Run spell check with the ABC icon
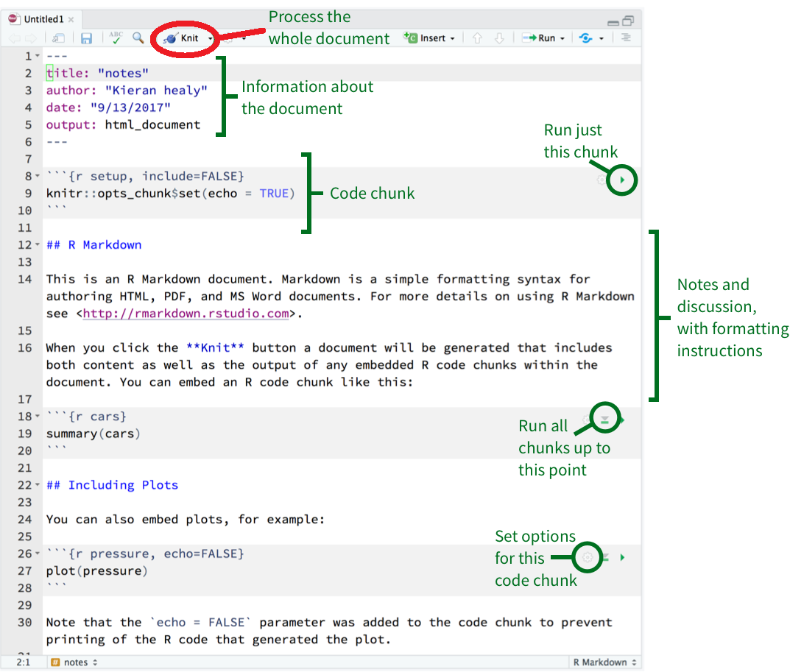Image resolution: width=790 pixels, height=672 pixels. [x=116, y=38]
